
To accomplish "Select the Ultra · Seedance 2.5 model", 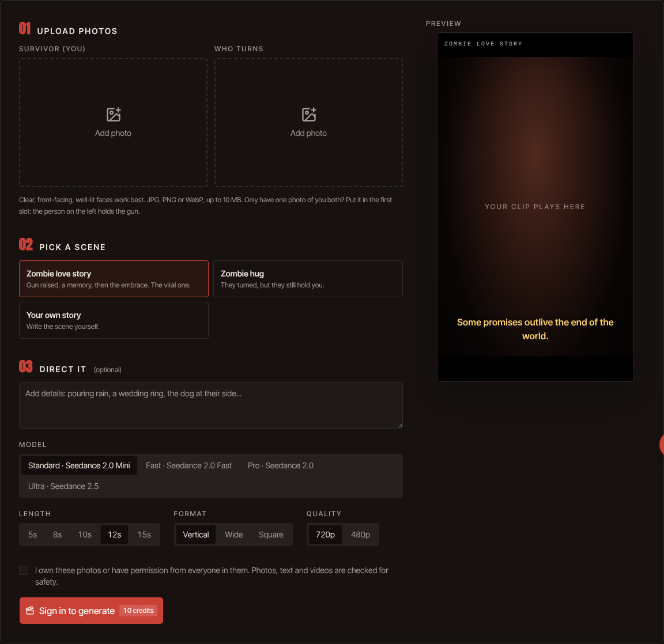I will pyautogui.click(x=63, y=486).
